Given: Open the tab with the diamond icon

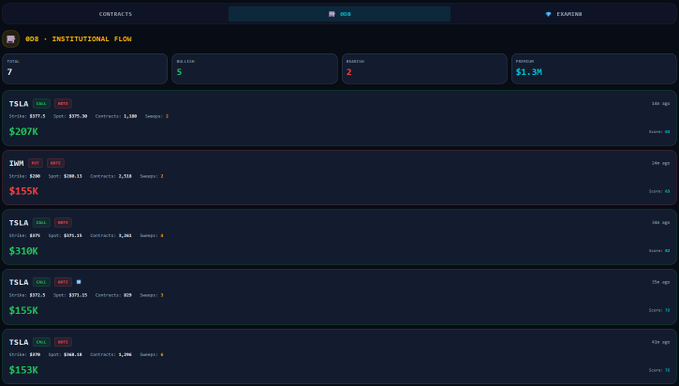Looking at the screenshot, I should [x=563, y=14].
